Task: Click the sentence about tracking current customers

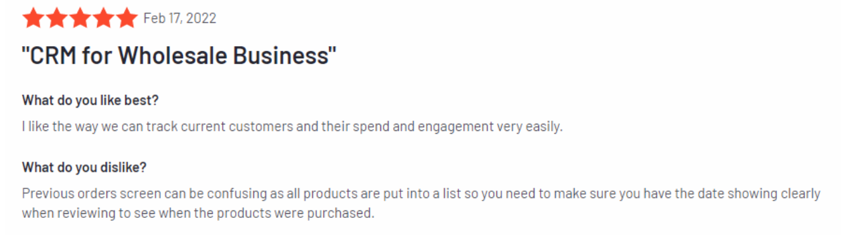Action: 292,126
